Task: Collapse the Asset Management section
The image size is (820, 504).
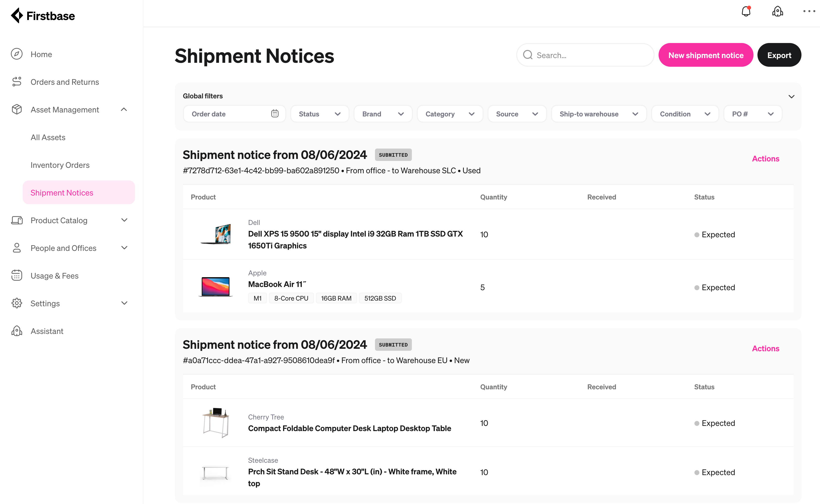Action: [124, 109]
